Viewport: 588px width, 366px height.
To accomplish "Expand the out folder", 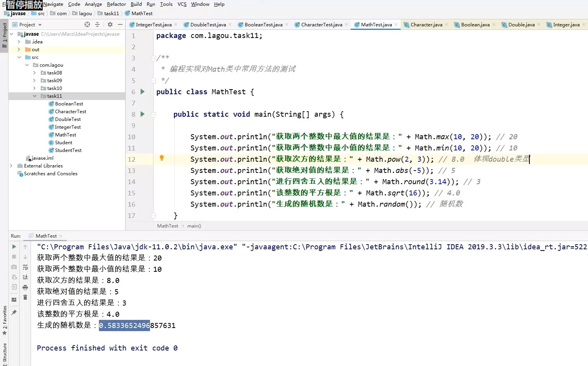I will click(x=19, y=49).
